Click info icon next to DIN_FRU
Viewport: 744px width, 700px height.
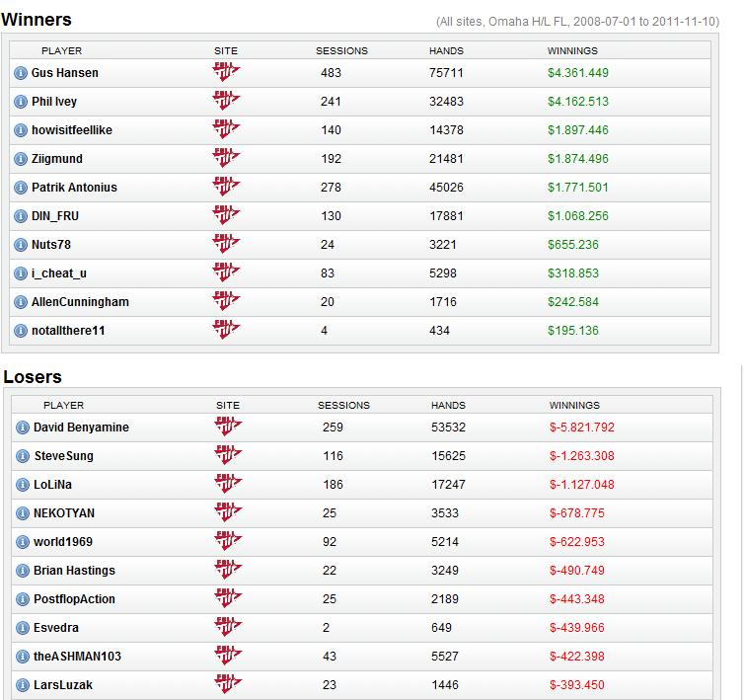21,216
